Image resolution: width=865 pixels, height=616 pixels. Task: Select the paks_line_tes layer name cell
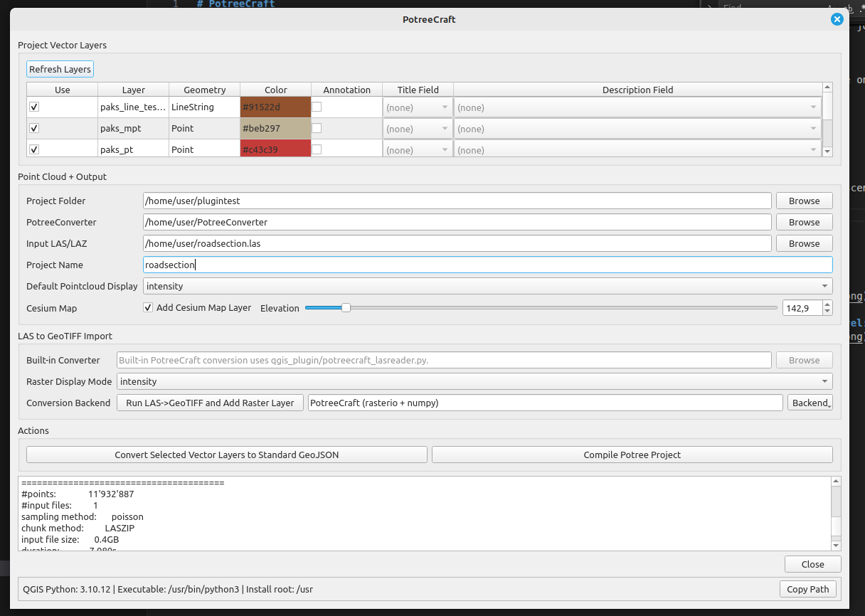tap(134, 107)
